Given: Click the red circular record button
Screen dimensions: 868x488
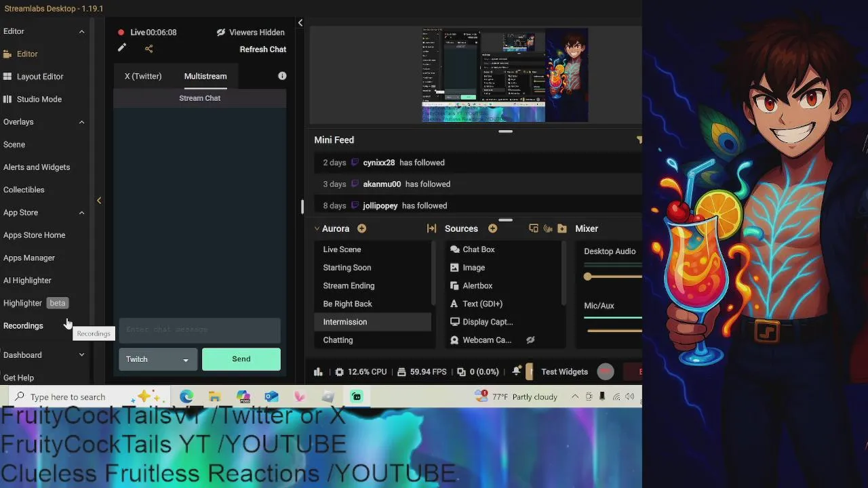Looking at the screenshot, I should pyautogui.click(x=606, y=371).
